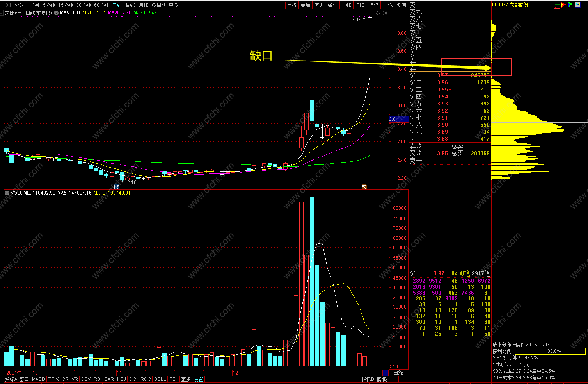Click the diamond icon atop the K-line chart

378,13
